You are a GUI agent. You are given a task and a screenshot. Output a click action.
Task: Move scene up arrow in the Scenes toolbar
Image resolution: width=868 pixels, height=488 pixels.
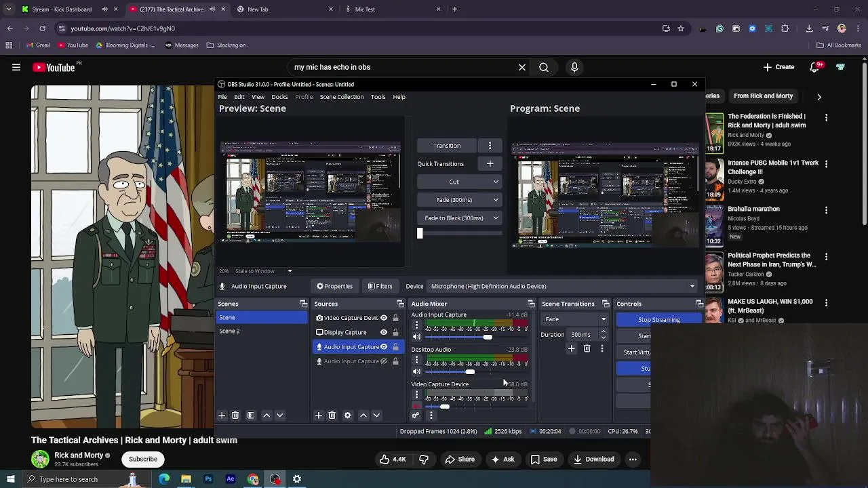point(267,415)
